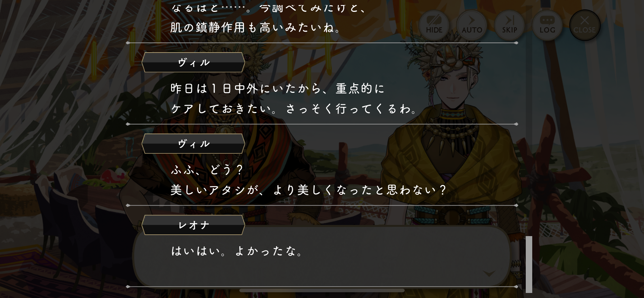Tap the HIDE button to hide the log
The height and width of the screenshot is (298, 644).
click(434, 25)
